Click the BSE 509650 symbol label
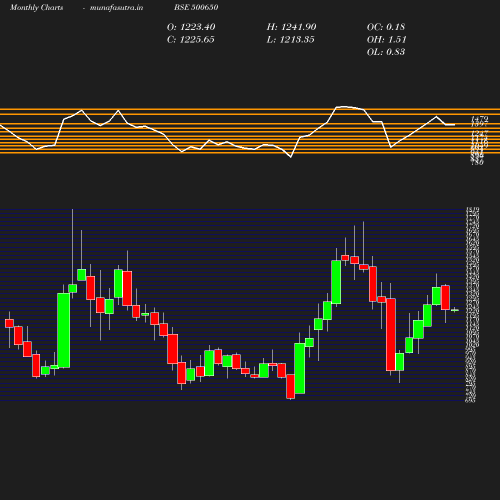The height and width of the screenshot is (500, 500). [x=196, y=7]
